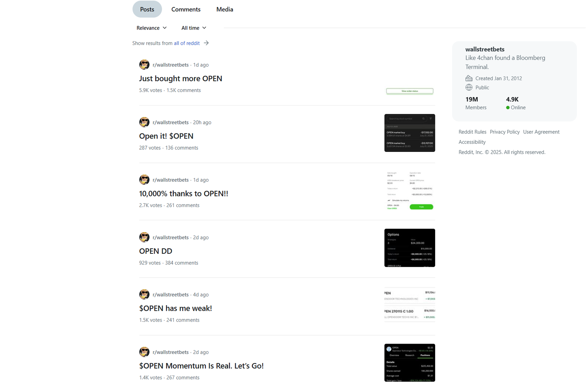Expand the All time filter dropdown
Screen dimensions: 588x384
pyautogui.click(x=194, y=28)
